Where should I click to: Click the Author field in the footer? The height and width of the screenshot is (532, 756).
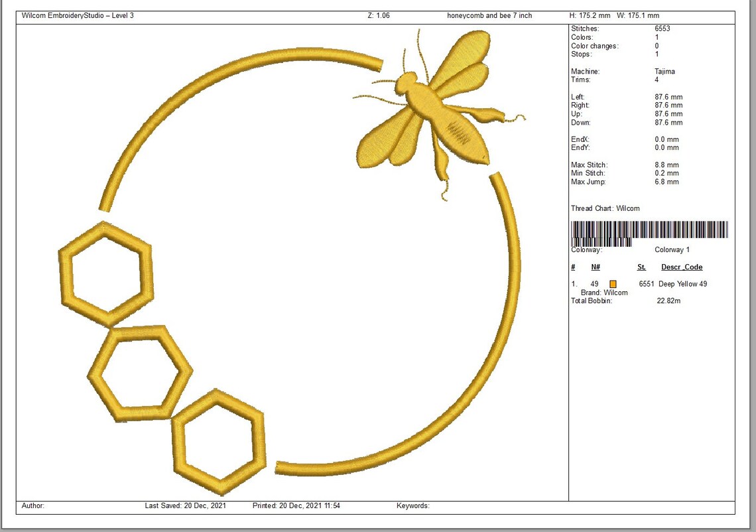tap(32, 505)
